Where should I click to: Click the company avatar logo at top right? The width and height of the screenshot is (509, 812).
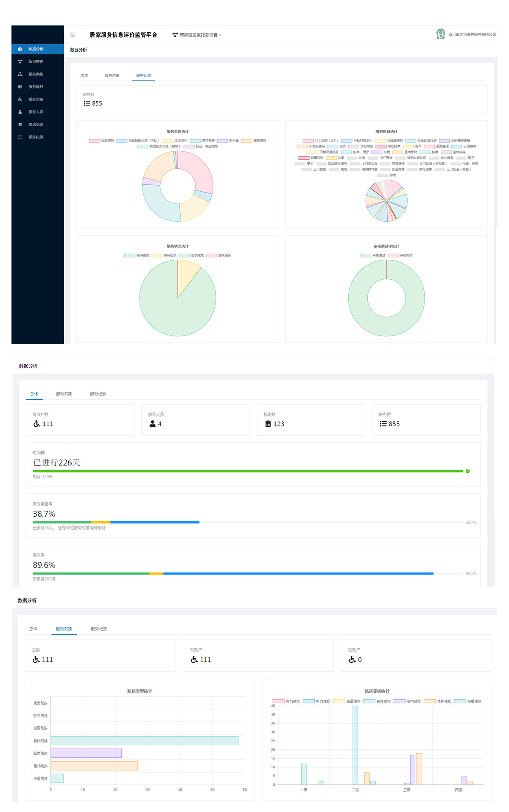tap(440, 34)
